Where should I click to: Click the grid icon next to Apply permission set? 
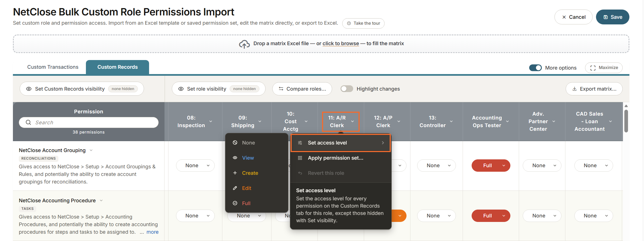click(x=300, y=158)
